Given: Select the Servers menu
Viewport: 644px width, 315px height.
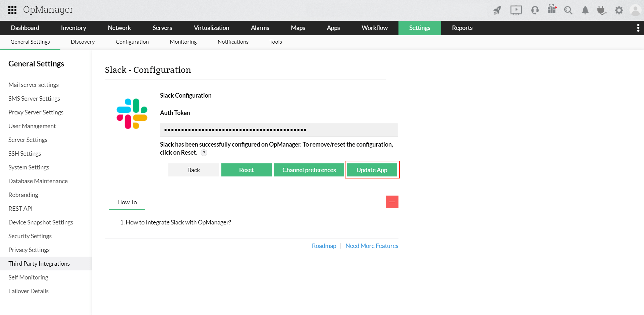Looking at the screenshot, I should [162, 28].
